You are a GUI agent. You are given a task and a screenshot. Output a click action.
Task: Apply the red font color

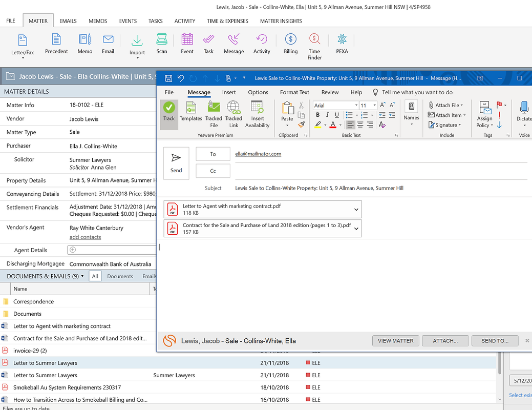coord(333,125)
